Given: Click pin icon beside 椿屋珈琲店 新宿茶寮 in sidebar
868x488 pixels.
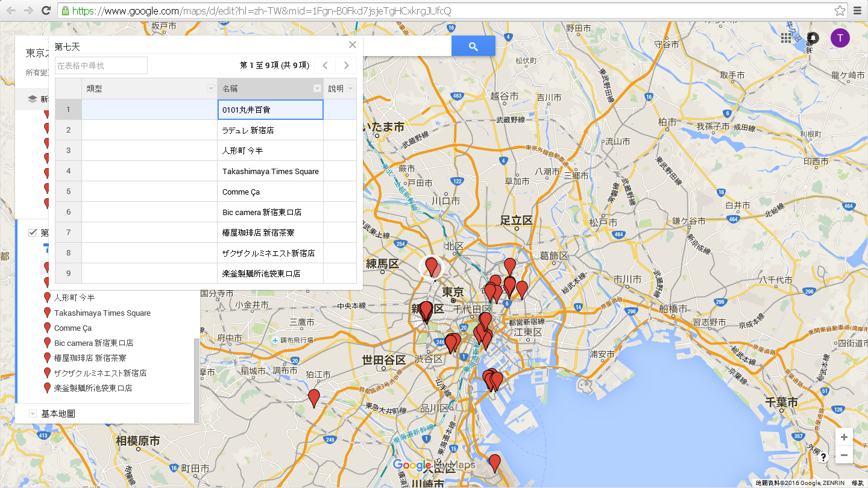Looking at the screenshot, I should point(47,358).
